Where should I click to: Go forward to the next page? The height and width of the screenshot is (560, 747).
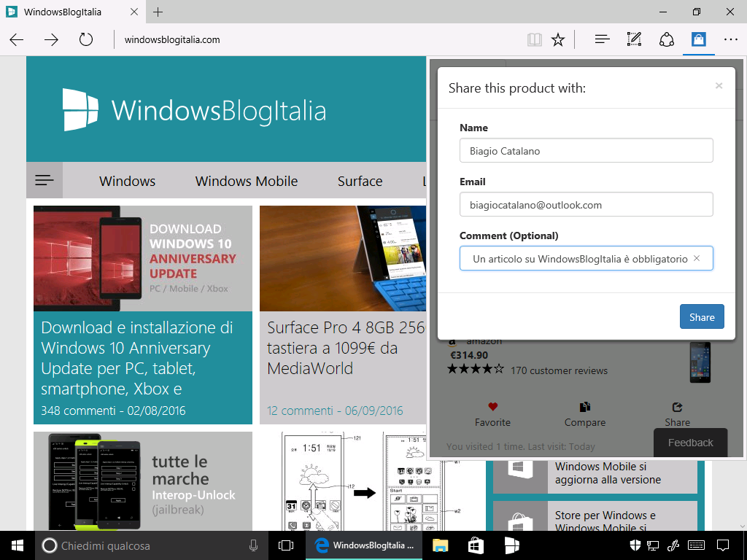click(51, 39)
